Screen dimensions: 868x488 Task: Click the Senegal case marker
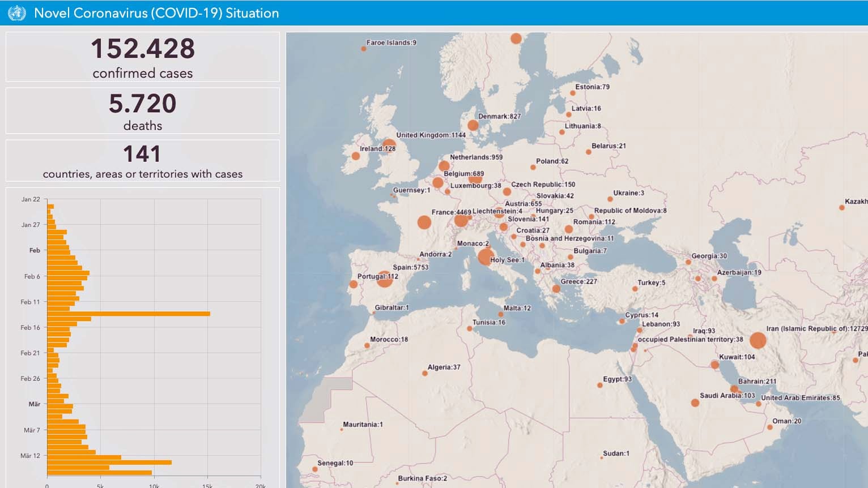(x=315, y=469)
